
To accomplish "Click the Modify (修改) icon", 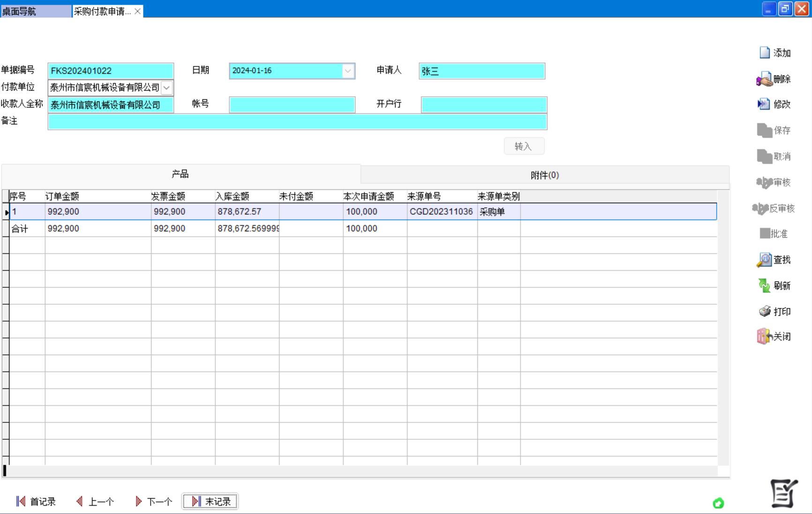I will [764, 104].
